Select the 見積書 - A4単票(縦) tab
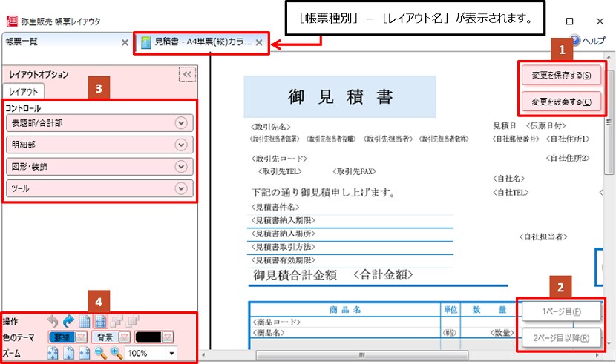The image size is (616, 364). [197, 43]
